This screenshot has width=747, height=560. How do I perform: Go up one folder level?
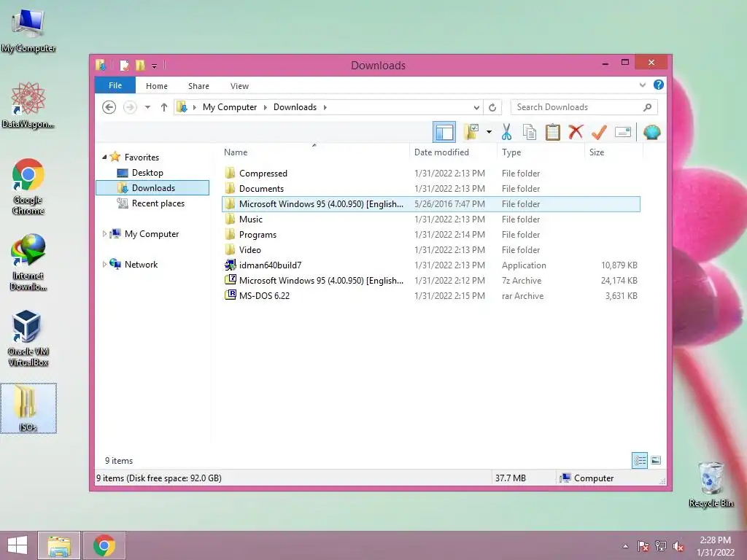tap(164, 107)
